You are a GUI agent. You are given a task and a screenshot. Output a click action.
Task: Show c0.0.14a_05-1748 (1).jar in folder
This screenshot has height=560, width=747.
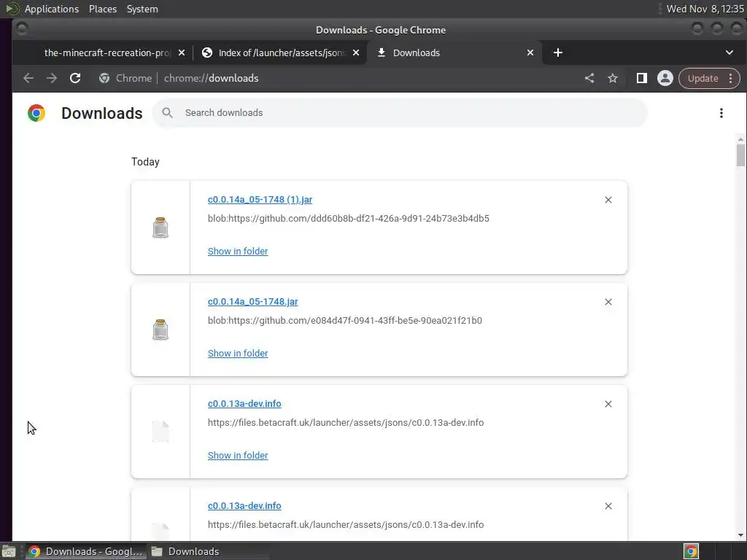pos(238,251)
